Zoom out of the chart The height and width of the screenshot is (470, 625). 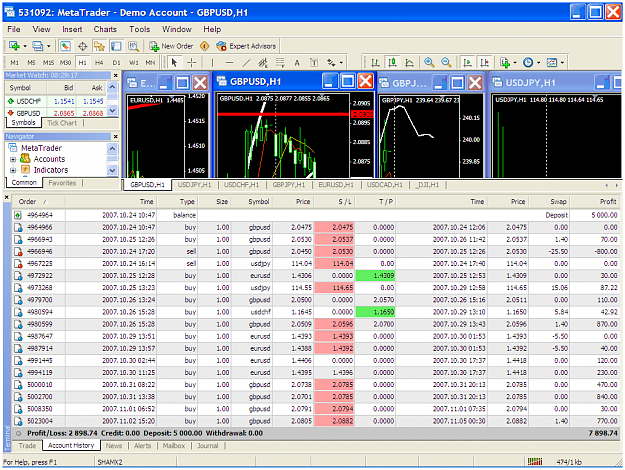(446, 62)
